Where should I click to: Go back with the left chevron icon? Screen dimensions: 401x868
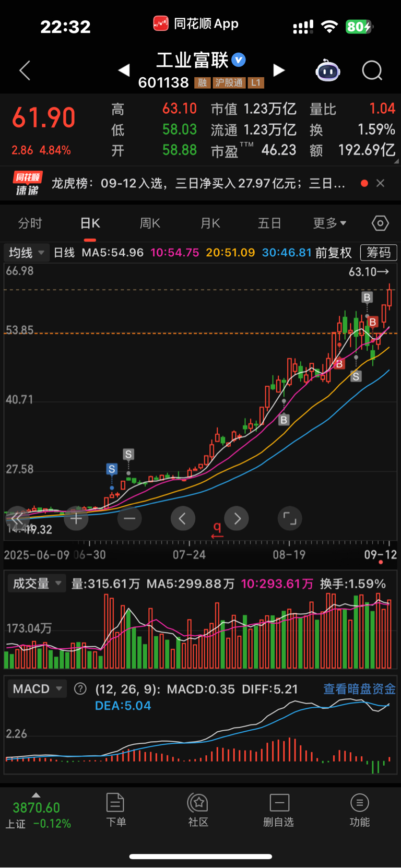(x=25, y=70)
